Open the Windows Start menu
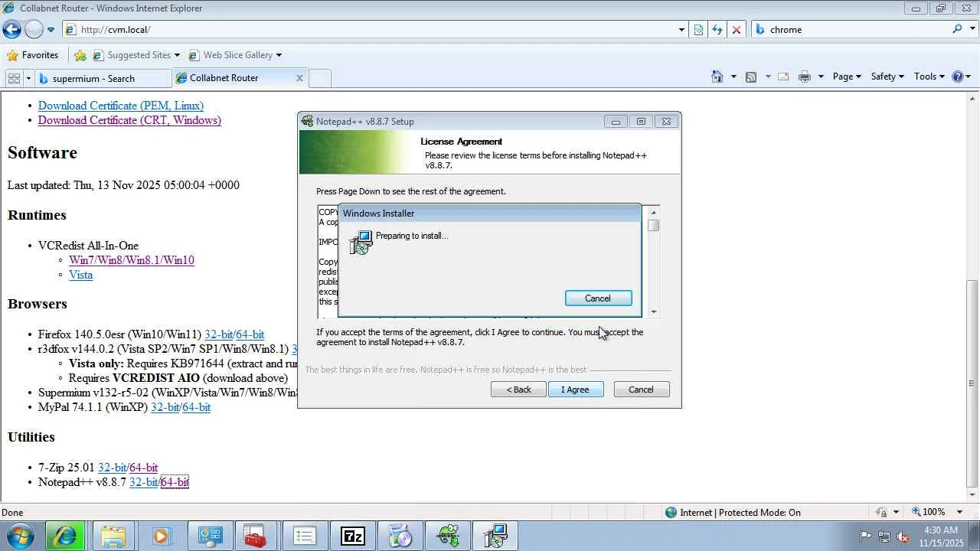This screenshot has height=551, width=980. (20, 536)
